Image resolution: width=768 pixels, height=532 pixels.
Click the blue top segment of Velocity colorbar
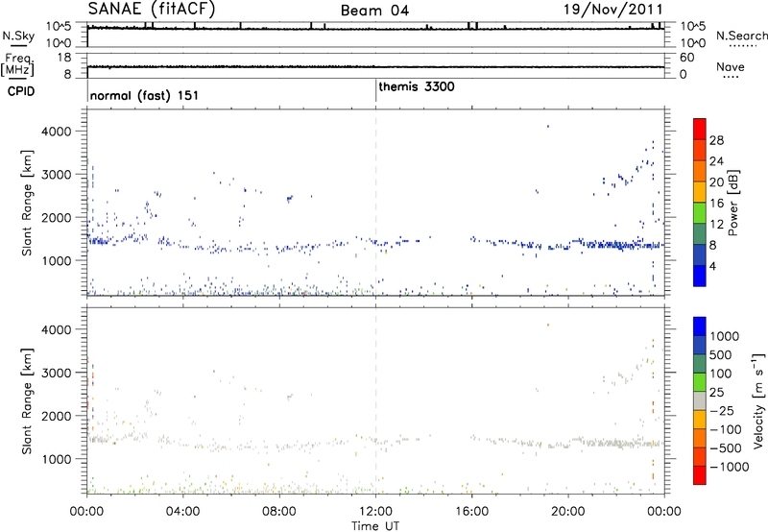pos(700,326)
